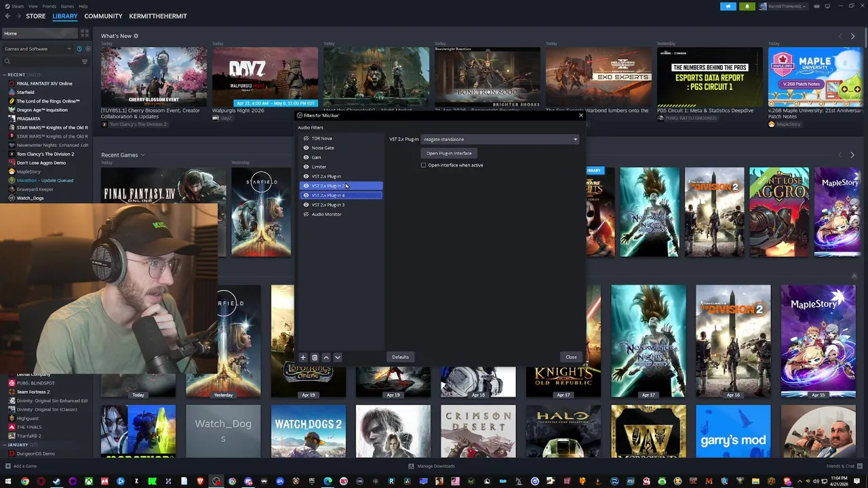Select the first VST 2.x Plug-in filter row

tap(341, 176)
